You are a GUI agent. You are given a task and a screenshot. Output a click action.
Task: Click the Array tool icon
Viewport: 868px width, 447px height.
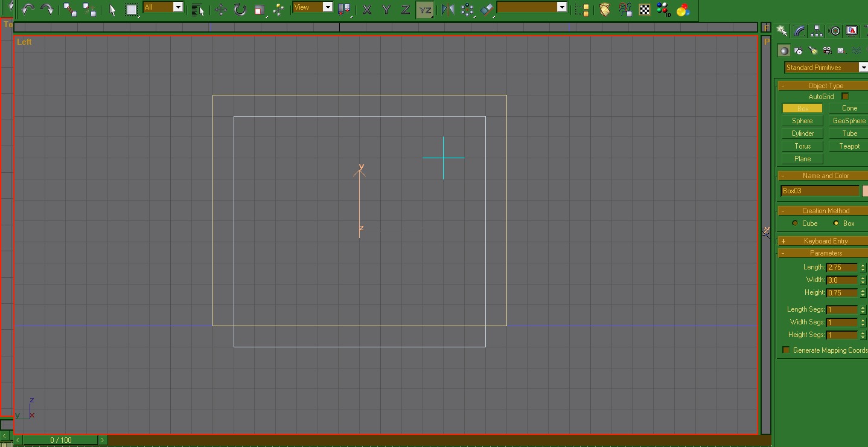tap(467, 9)
